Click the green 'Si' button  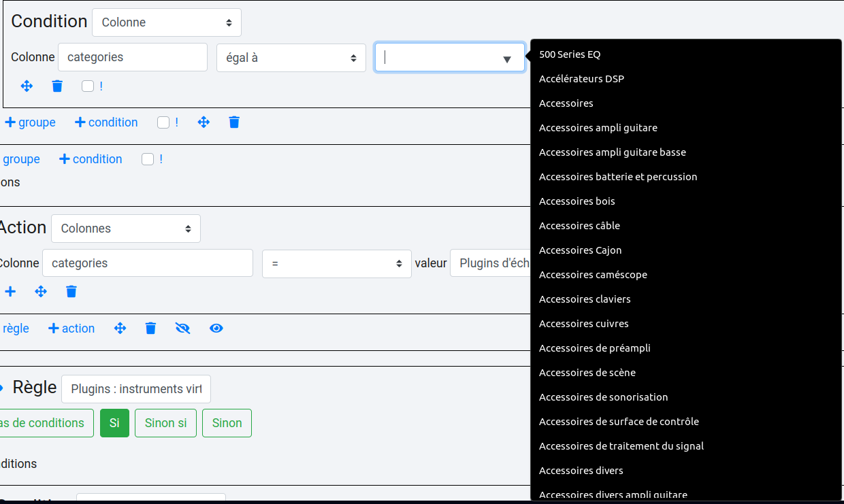[114, 423]
